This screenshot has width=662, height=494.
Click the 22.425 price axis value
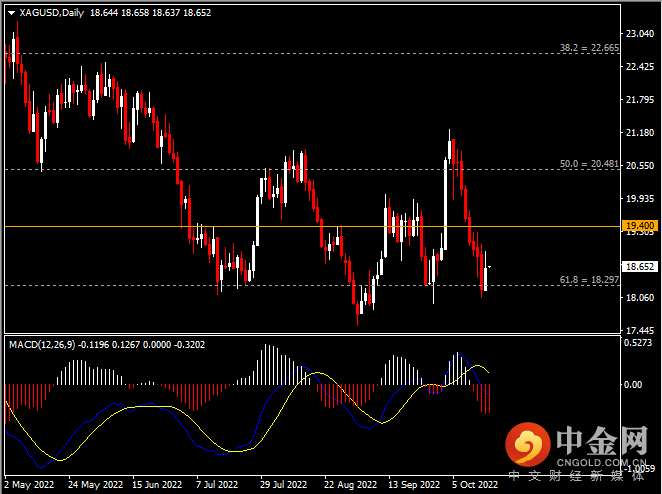(x=640, y=66)
